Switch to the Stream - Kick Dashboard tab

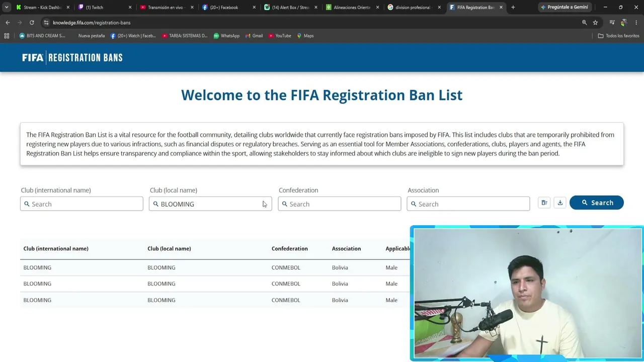(43, 7)
